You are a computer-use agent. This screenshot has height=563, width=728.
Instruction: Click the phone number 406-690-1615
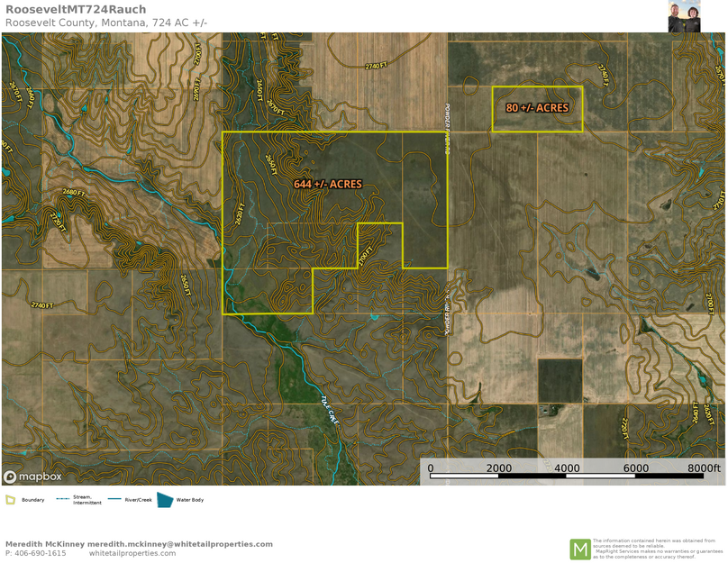click(x=41, y=553)
